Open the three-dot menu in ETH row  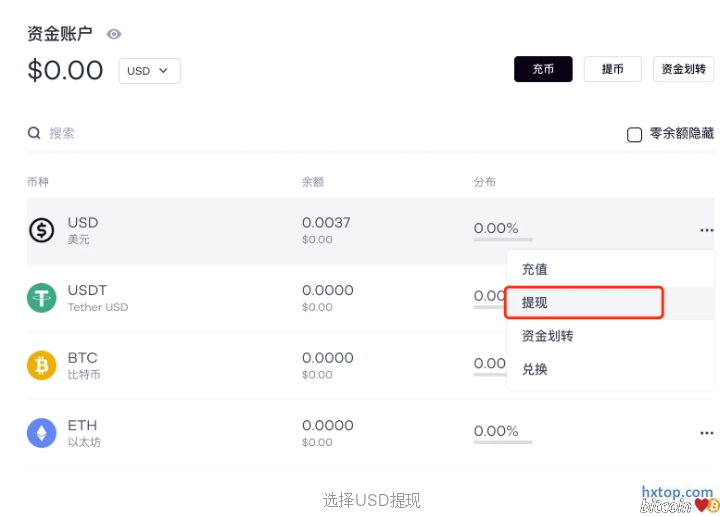pyautogui.click(x=706, y=433)
